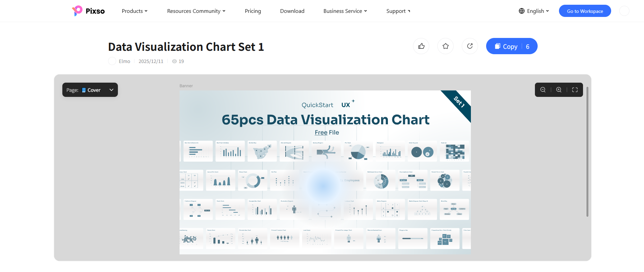Screen dimensions: 644x272
Task: Click Go to Workspace button
Action: tap(585, 11)
